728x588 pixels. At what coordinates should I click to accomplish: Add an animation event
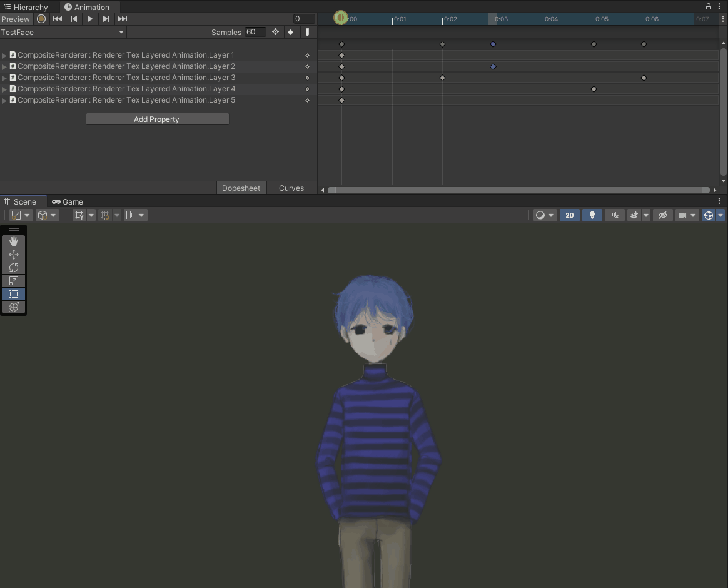(308, 32)
